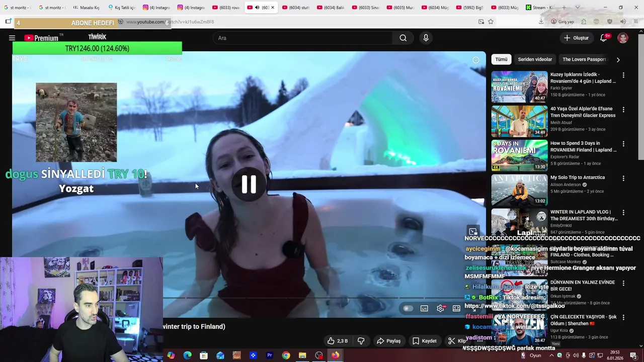The height and width of the screenshot is (362, 644).
Task: Switch to Masalsı Kış browser tab
Action: (x=87, y=8)
